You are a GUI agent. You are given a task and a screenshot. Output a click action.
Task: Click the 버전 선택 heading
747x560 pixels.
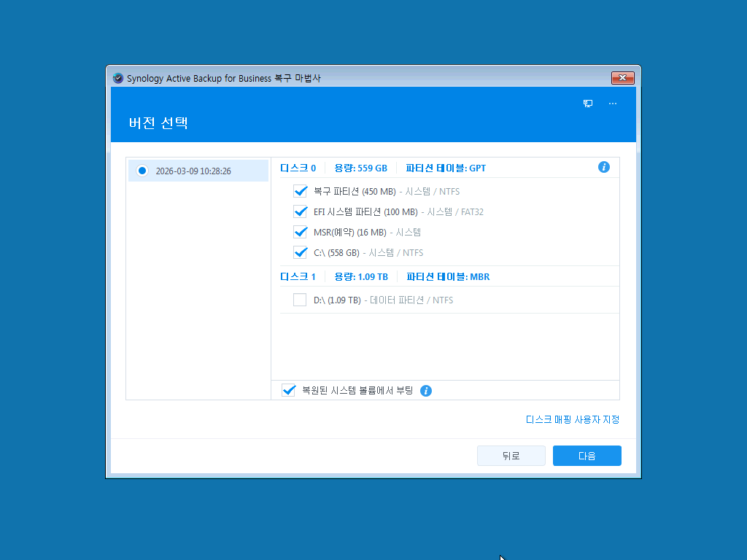[158, 122]
